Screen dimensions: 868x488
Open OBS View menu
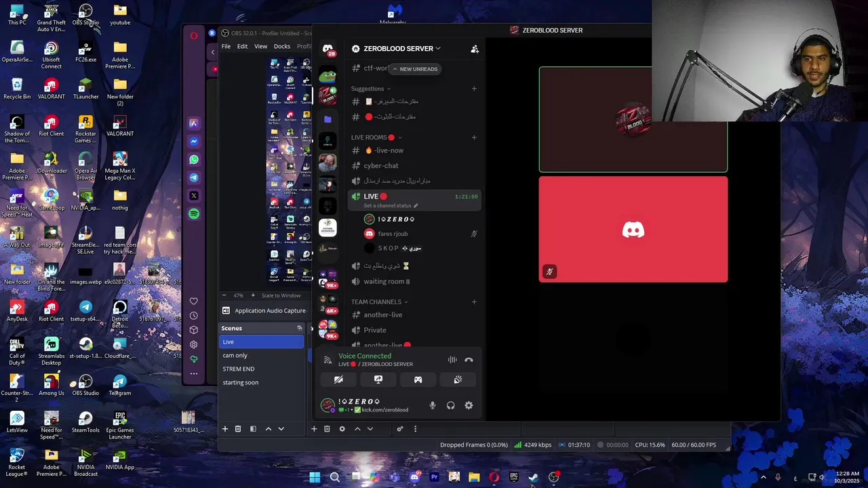(x=260, y=46)
